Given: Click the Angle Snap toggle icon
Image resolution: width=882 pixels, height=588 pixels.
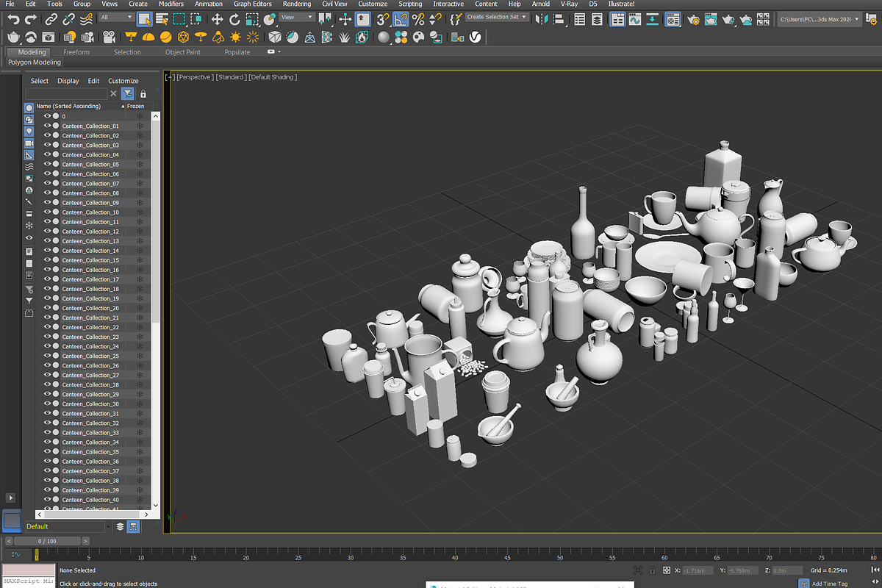Looking at the screenshot, I should [401, 20].
